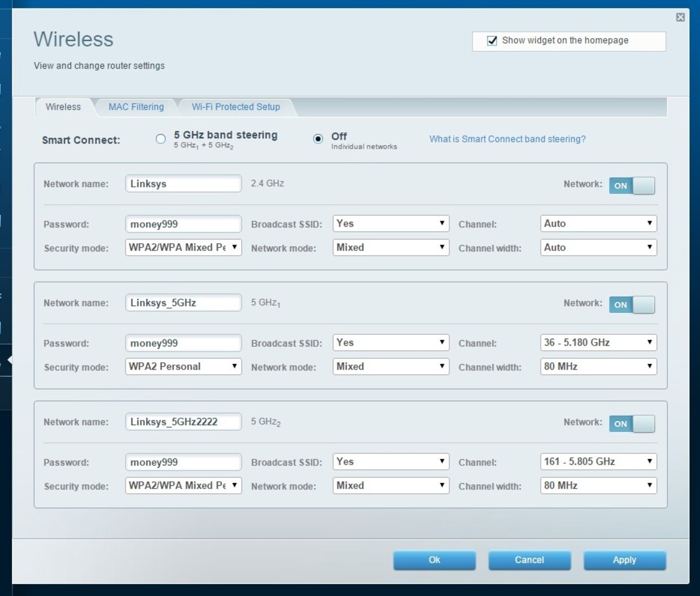Open 2.4 GHz Channel dropdown
Screen dimensions: 700x596
tap(598, 224)
